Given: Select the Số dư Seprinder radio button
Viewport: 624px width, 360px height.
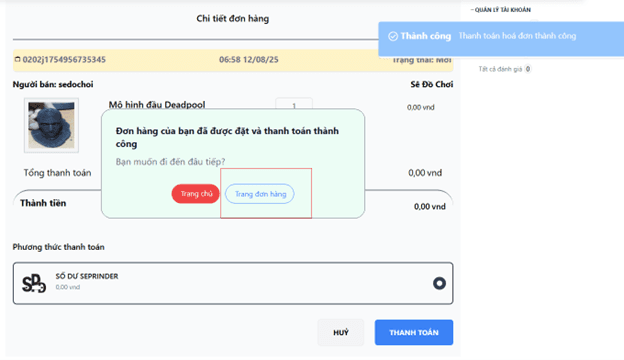Looking at the screenshot, I should [439, 283].
